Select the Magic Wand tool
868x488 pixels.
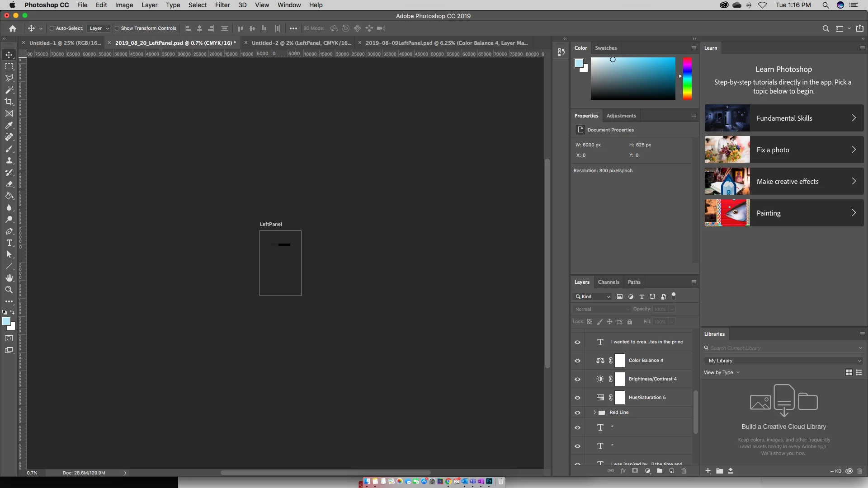point(9,90)
